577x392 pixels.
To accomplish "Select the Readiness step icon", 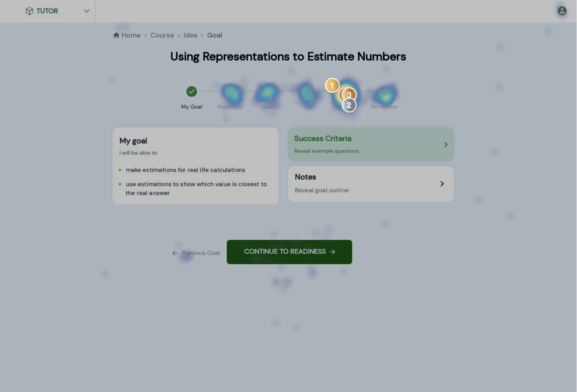I will [x=230, y=92].
